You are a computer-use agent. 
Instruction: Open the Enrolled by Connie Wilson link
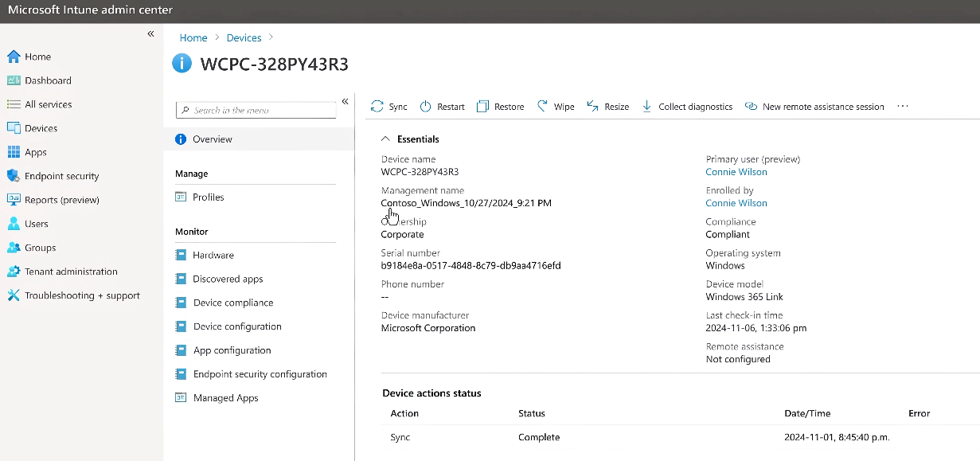coord(736,203)
